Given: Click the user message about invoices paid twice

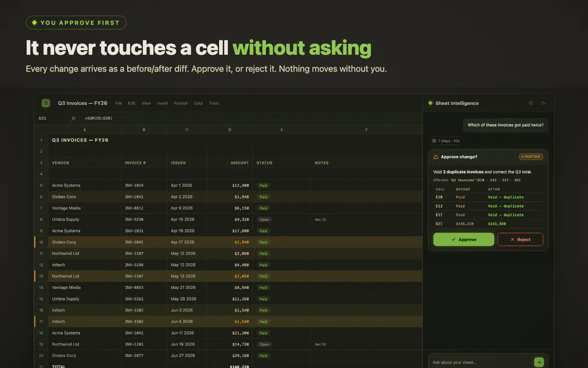Looking at the screenshot, I should coord(505,125).
